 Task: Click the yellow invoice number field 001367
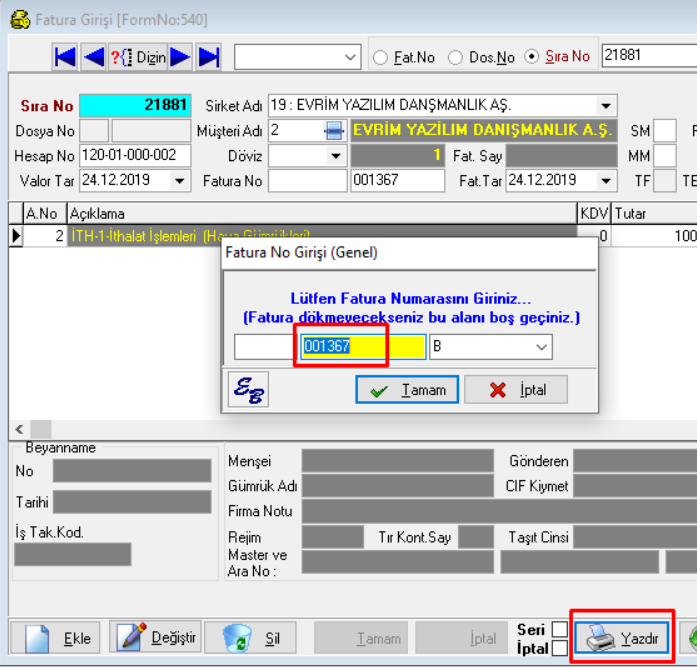coord(363,347)
